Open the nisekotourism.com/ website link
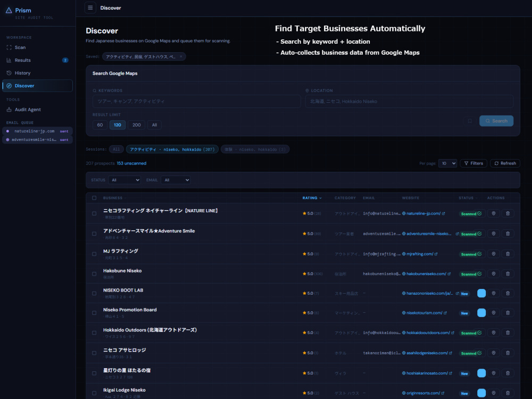Viewport: 532px width, 399px height. click(424, 313)
